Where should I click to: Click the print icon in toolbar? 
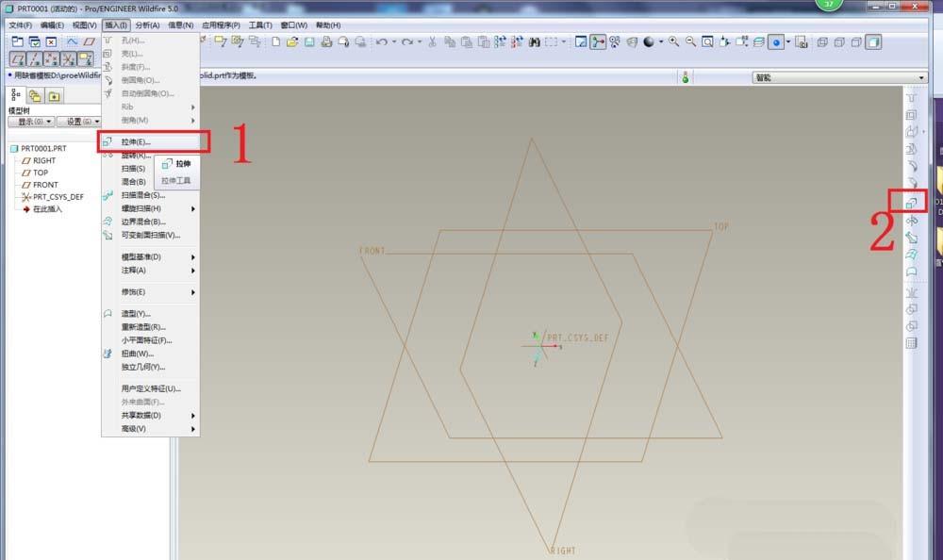click(326, 41)
